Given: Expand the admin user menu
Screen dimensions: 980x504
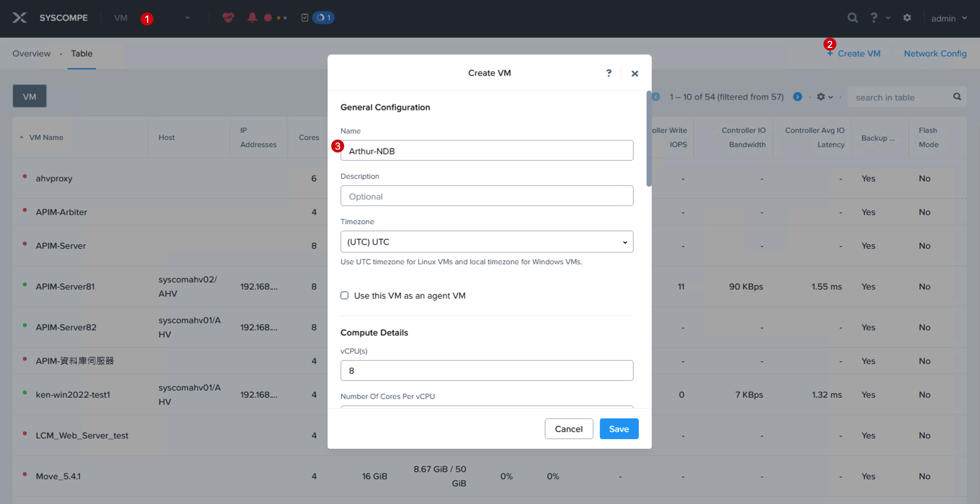Looking at the screenshot, I should 949,18.
